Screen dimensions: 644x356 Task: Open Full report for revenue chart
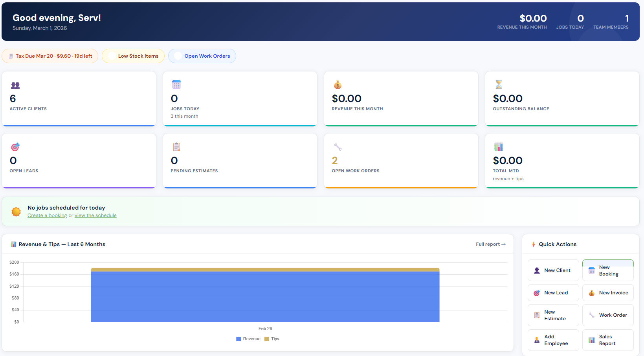coord(490,244)
